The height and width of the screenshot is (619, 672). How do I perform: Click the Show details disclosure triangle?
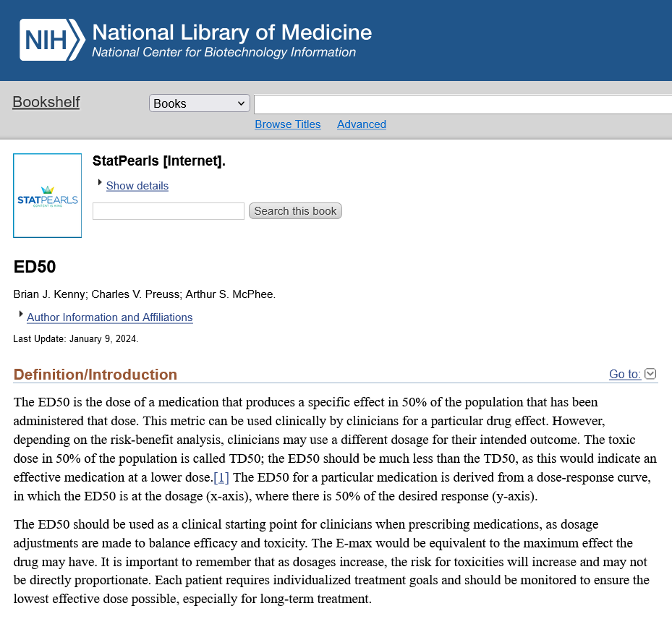(99, 182)
